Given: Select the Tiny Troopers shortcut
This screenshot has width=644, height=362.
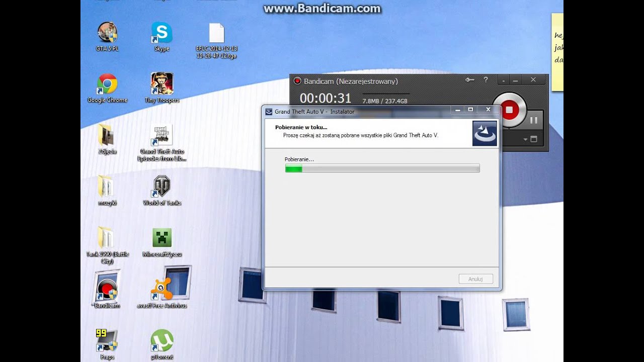Looking at the screenshot, I should pos(162,88).
